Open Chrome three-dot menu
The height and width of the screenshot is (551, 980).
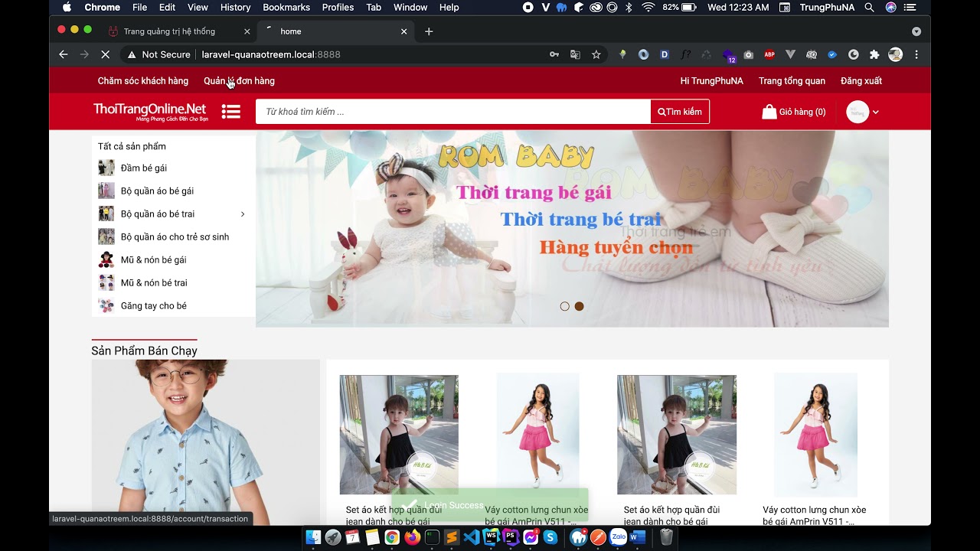click(916, 54)
